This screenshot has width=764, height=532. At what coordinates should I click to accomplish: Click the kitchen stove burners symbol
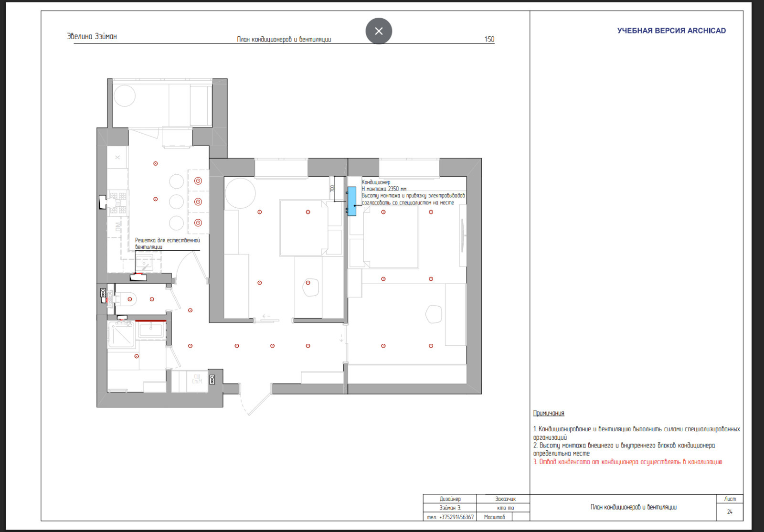pos(118,202)
